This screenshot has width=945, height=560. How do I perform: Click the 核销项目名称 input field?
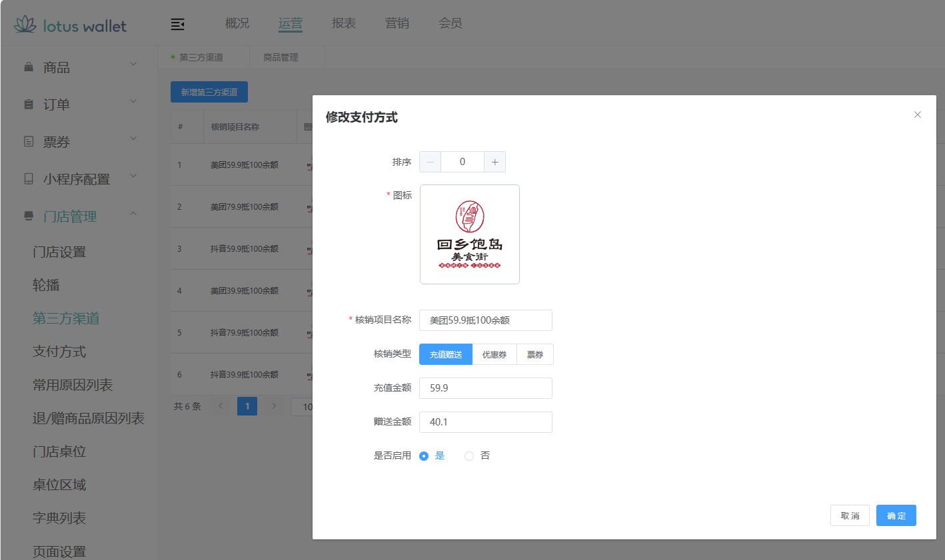tap(485, 320)
